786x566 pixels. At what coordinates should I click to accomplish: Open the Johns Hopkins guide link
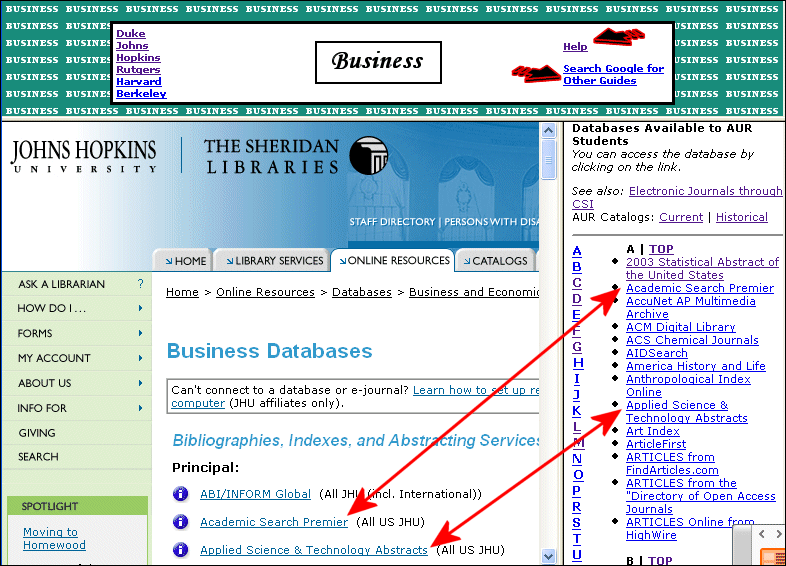tap(138, 52)
